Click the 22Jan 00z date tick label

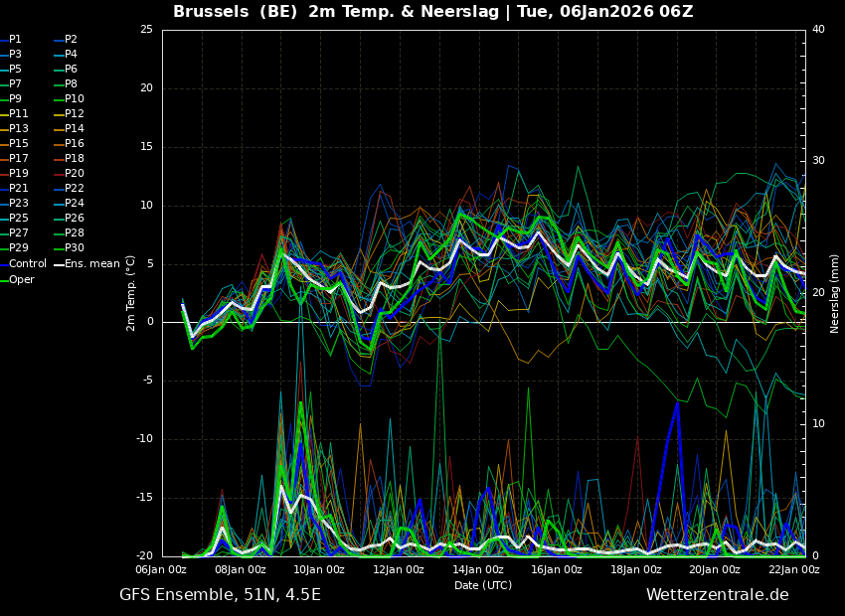click(793, 569)
